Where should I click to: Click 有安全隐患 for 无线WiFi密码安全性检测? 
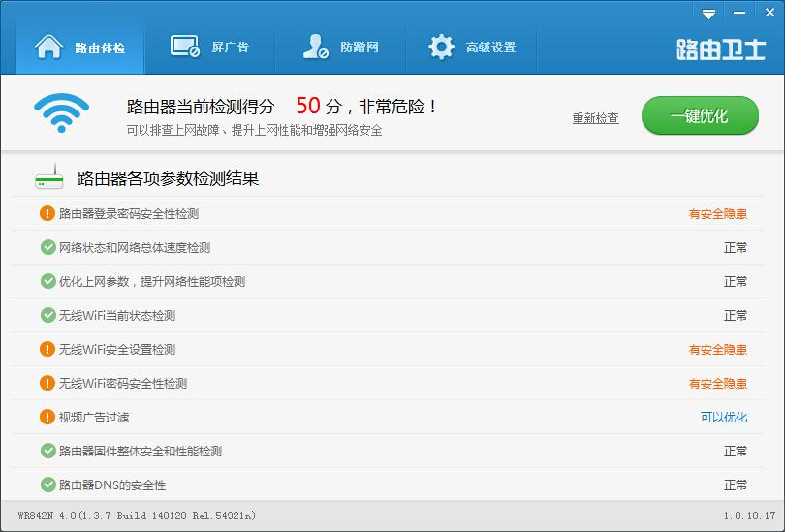pyautogui.click(x=718, y=384)
